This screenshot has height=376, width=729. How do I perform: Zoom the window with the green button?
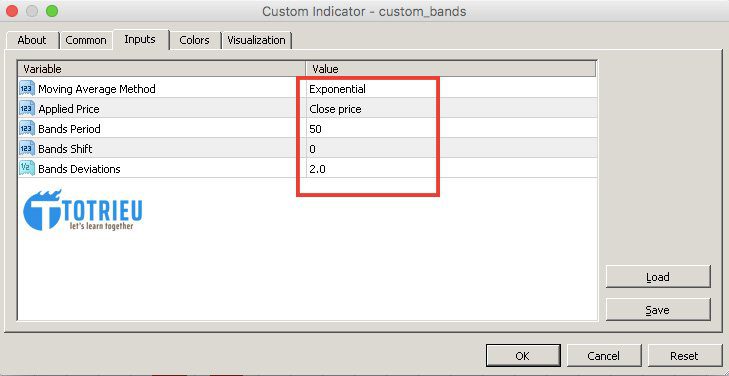[x=52, y=11]
